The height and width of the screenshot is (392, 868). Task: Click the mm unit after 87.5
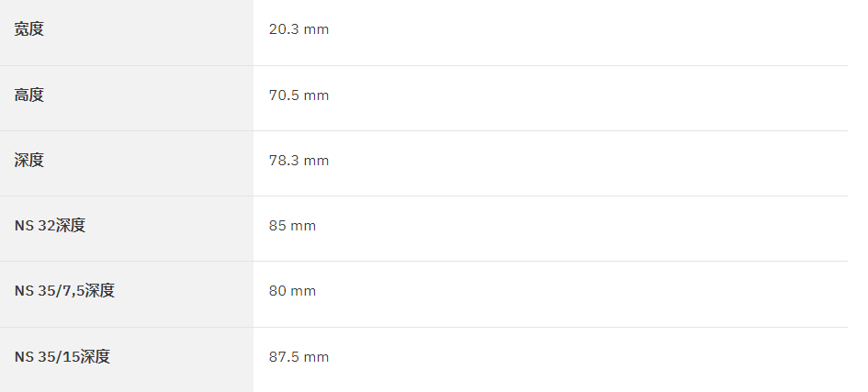316,358
